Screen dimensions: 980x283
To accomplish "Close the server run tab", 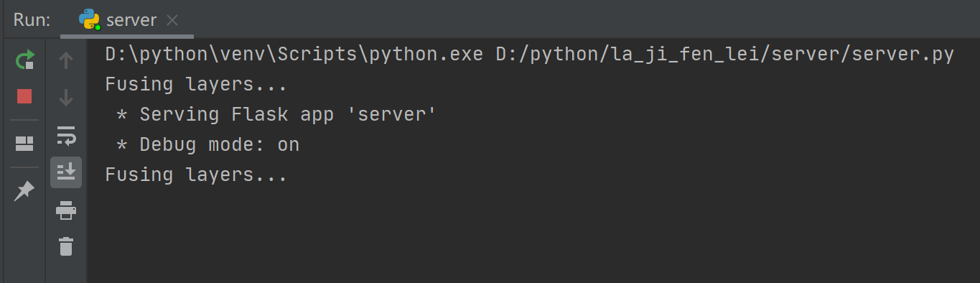I will (x=172, y=20).
